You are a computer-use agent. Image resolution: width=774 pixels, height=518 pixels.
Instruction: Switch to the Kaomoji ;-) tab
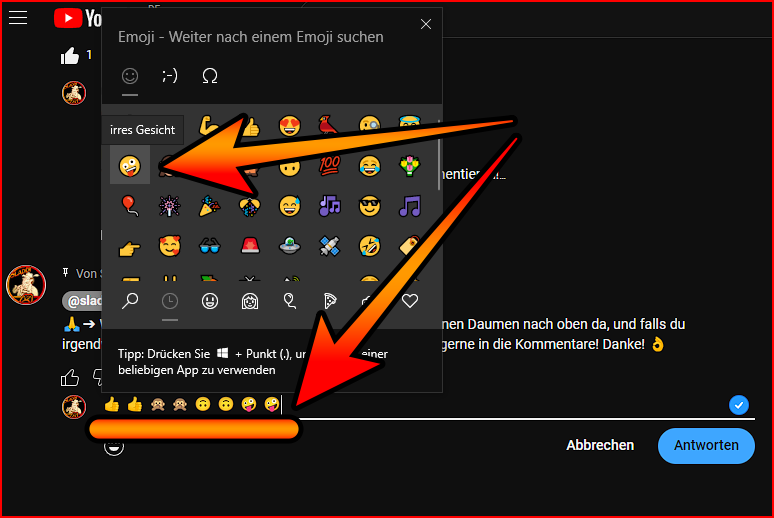point(170,75)
